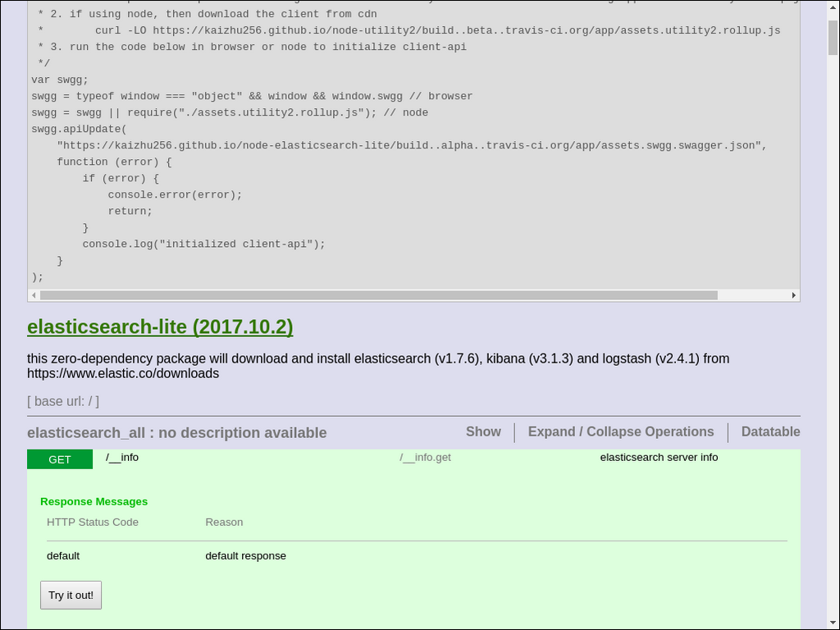
Task: Click the code block horizontal scrollbar thumb
Action: tap(379, 295)
